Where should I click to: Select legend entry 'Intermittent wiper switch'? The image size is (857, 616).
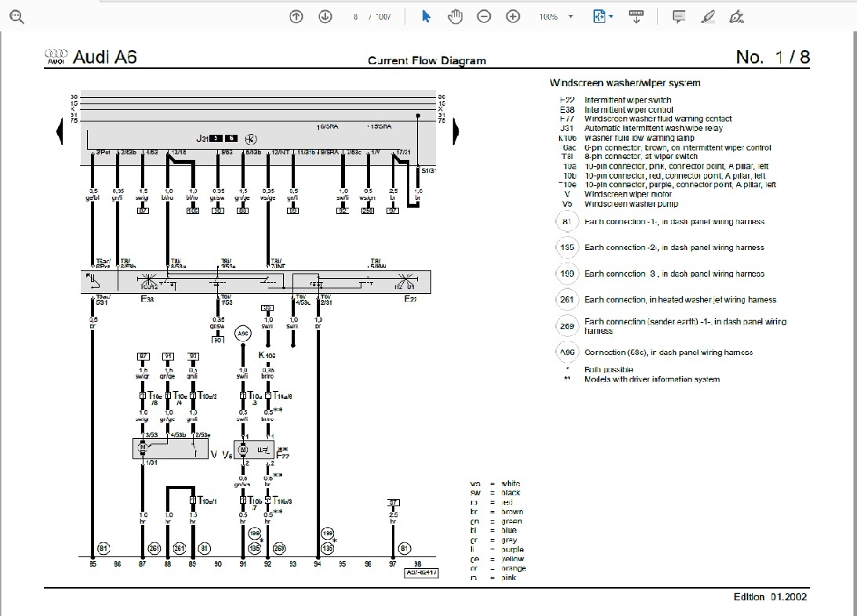628,100
